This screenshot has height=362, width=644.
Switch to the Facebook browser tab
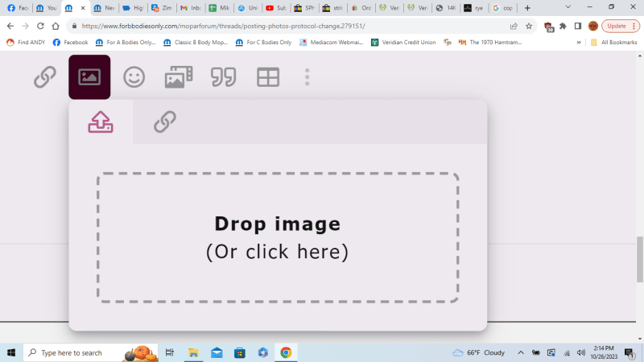pos(17,8)
